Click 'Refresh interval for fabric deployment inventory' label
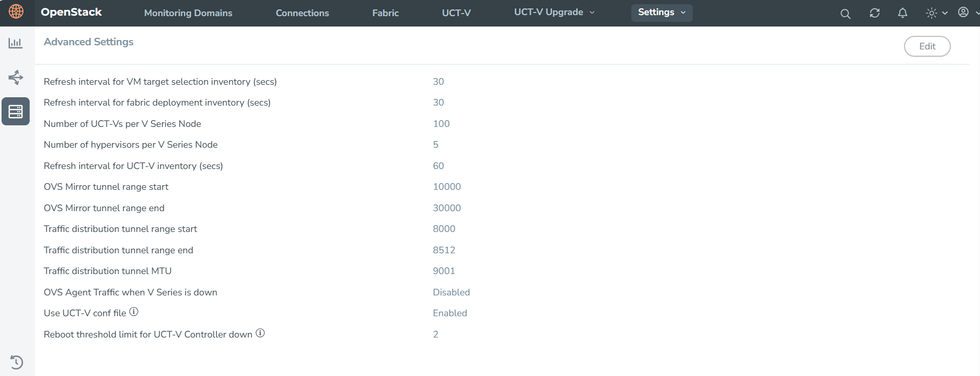 pyautogui.click(x=157, y=102)
